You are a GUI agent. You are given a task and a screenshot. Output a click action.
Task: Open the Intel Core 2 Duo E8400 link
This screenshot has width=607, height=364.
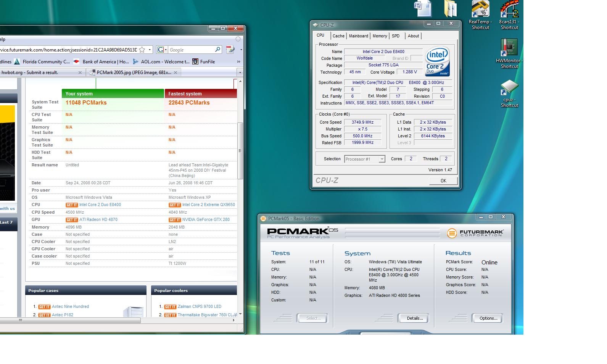(100, 205)
